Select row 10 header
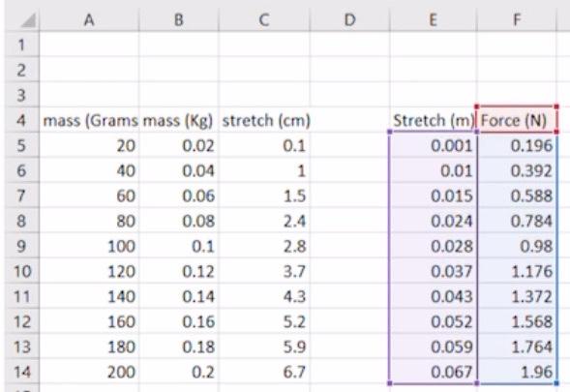The width and height of the screenshot is (570, 392). (x=21, y=271)
